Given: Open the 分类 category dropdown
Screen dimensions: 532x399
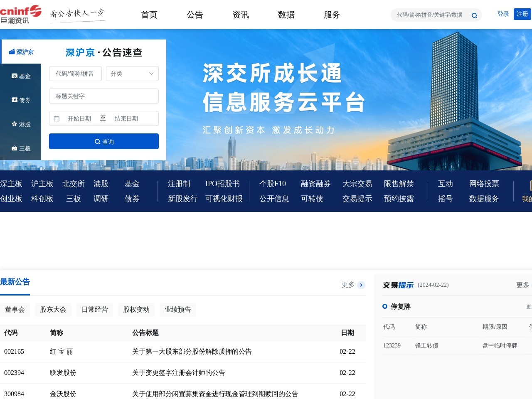Looking at the screenshot, I should coord(132,74).
